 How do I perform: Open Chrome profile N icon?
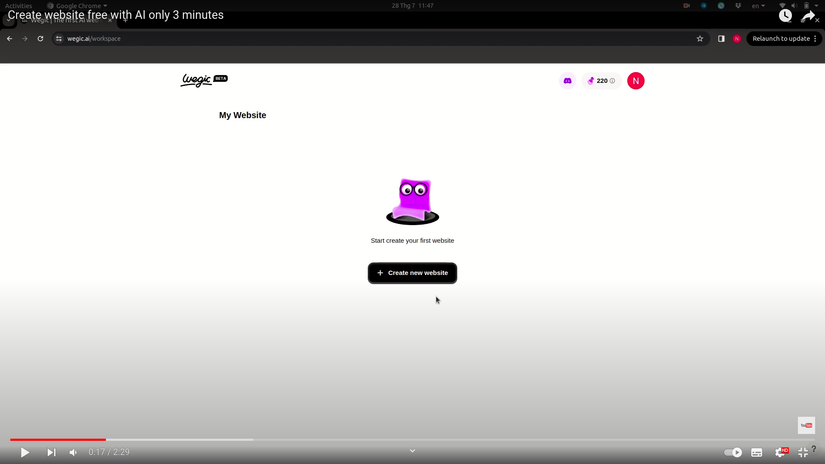(x=737, y=38)
